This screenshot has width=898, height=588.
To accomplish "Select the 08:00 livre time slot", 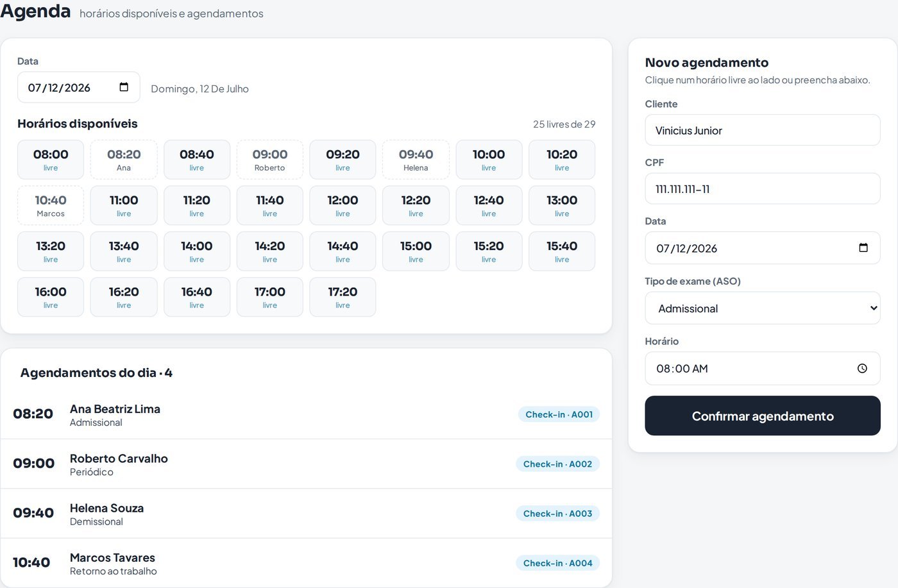I will point(51,160).
